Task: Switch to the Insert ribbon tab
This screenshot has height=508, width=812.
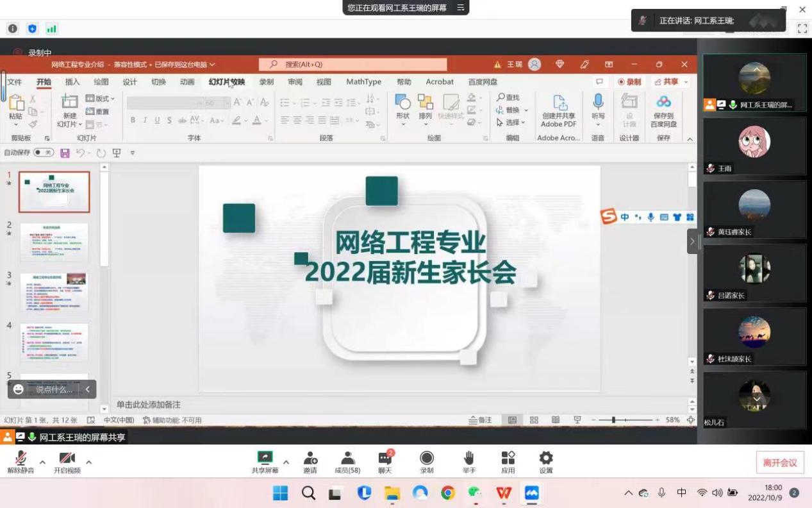Action: point(72,82)
